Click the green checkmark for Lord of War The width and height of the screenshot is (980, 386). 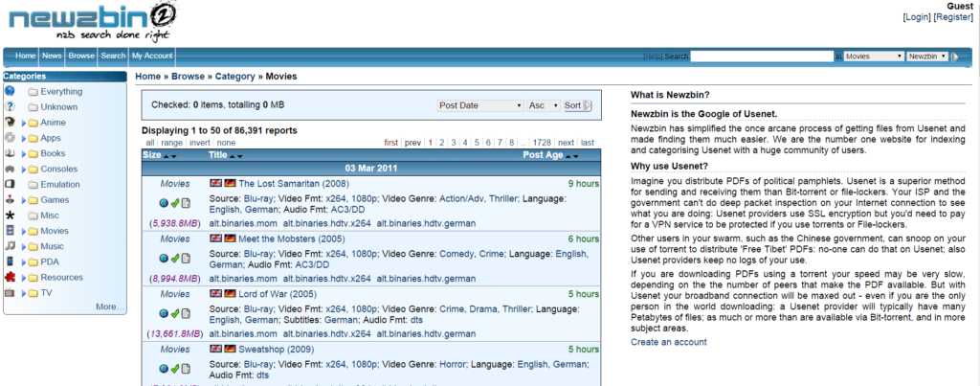(175, 313)
